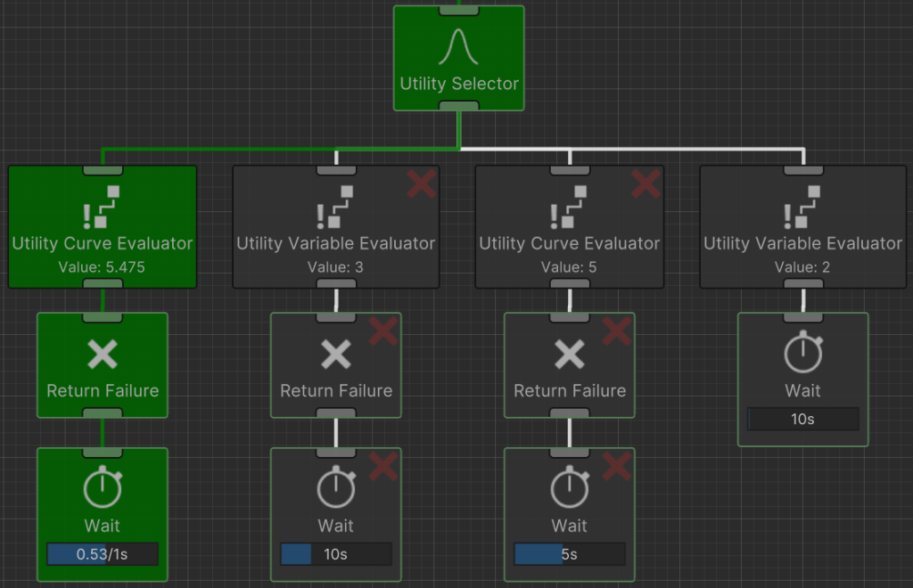The image size is (913, 588).
Task: Click bottom port of the Value 2 Variable Evaluator
Action: [x=802, y=283]
